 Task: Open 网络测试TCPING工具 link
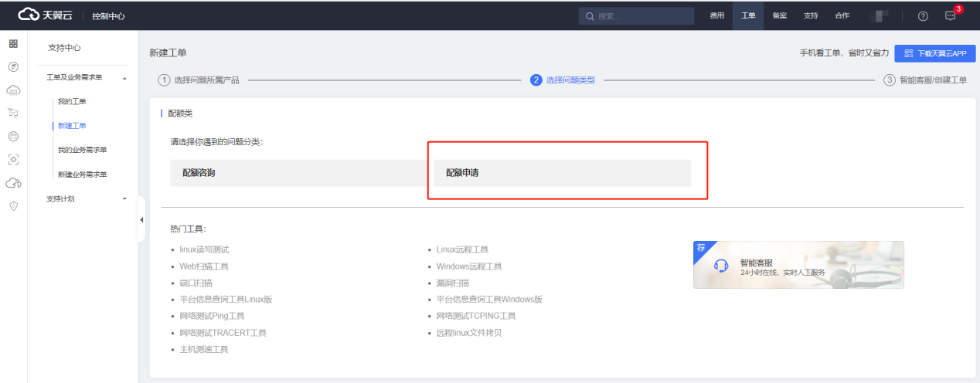tap(475, 316)
